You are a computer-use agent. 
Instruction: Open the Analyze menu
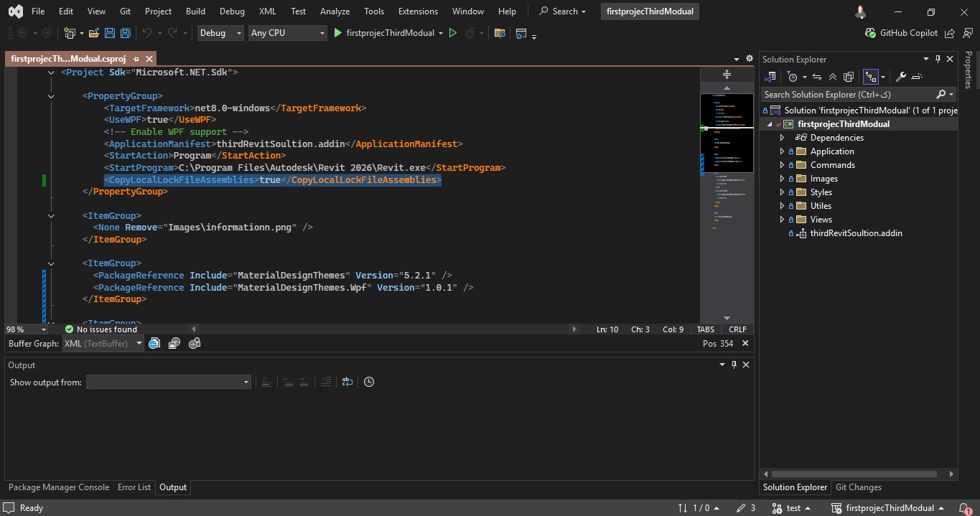[x=335, y=11]
